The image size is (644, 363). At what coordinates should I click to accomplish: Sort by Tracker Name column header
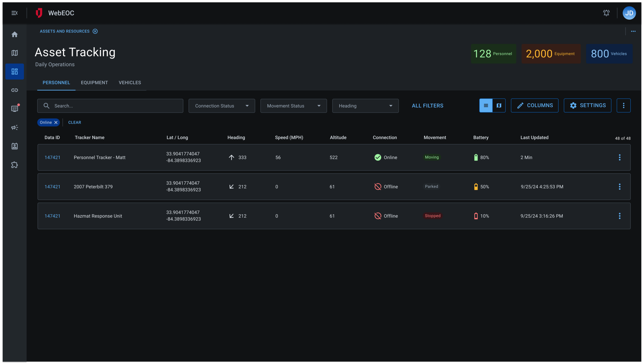pos(90,137)
